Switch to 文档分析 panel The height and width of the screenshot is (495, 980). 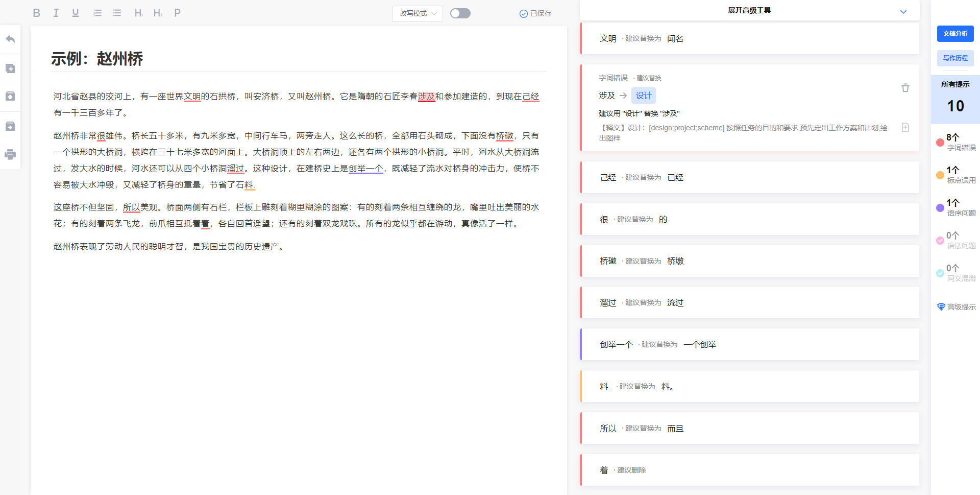(955, 33)
